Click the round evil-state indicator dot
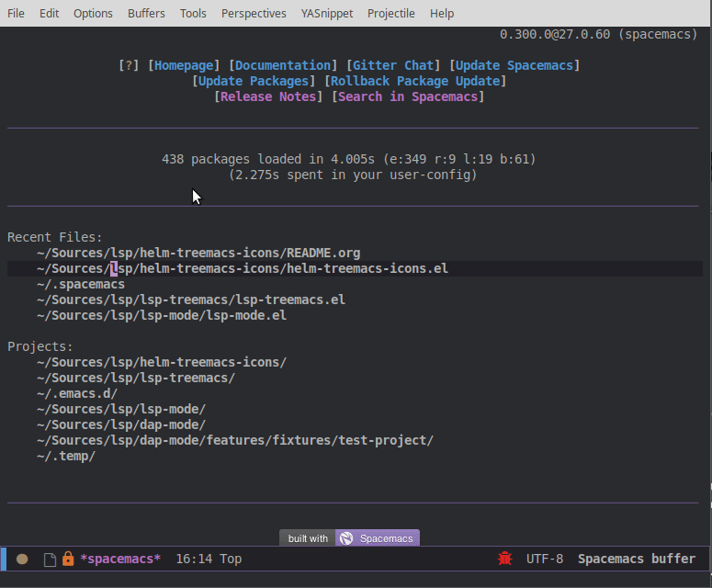The image size is (712, 588). pyautogui.click(x=22, y=559)
